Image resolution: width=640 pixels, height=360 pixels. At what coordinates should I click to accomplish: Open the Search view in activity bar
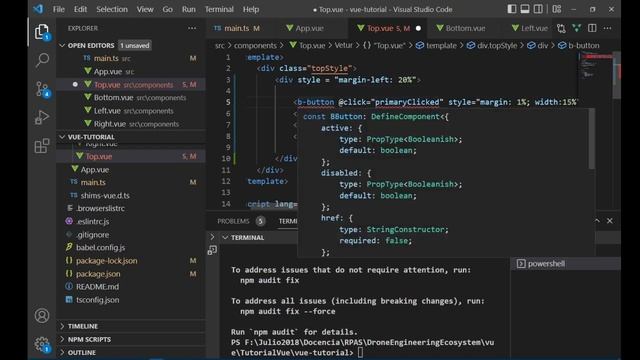coord(42,60)
